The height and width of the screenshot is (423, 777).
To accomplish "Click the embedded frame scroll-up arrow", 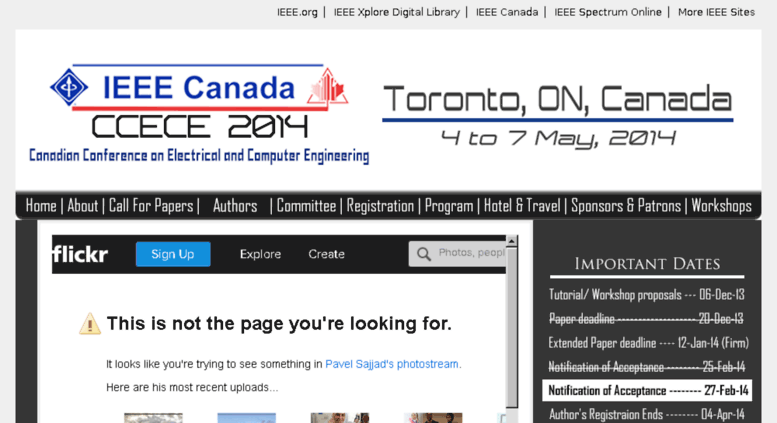I will coord(511,241).
